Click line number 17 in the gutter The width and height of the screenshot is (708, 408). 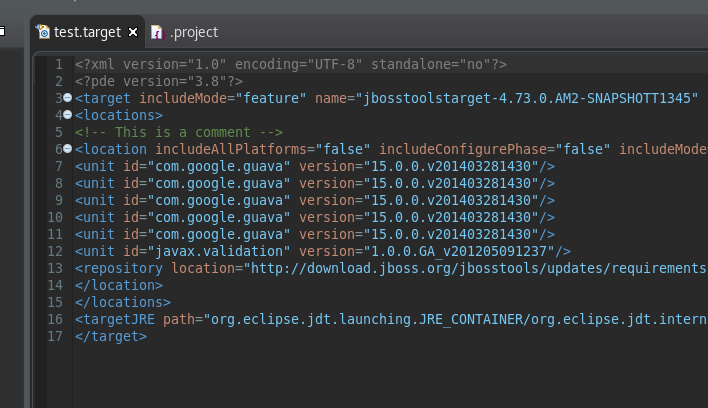click(55, 337)
